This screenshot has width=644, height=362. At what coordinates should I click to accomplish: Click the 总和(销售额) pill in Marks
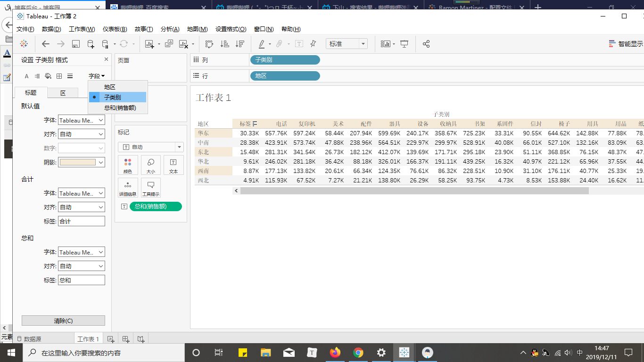(x=156, y=206)
